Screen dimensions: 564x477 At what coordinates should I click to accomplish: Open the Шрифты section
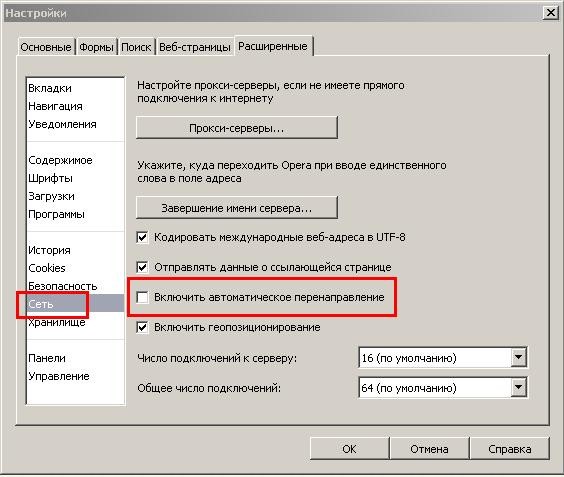50,178
